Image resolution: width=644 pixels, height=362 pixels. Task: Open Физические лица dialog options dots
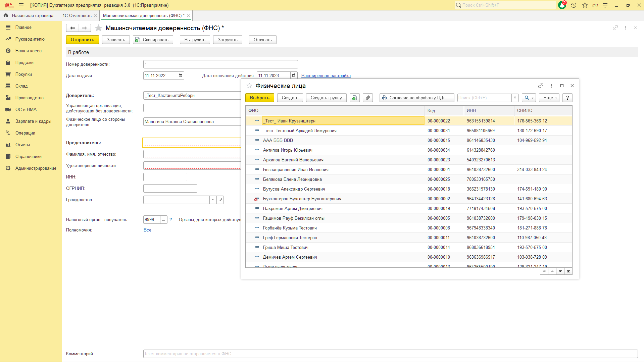coord(551,86)
